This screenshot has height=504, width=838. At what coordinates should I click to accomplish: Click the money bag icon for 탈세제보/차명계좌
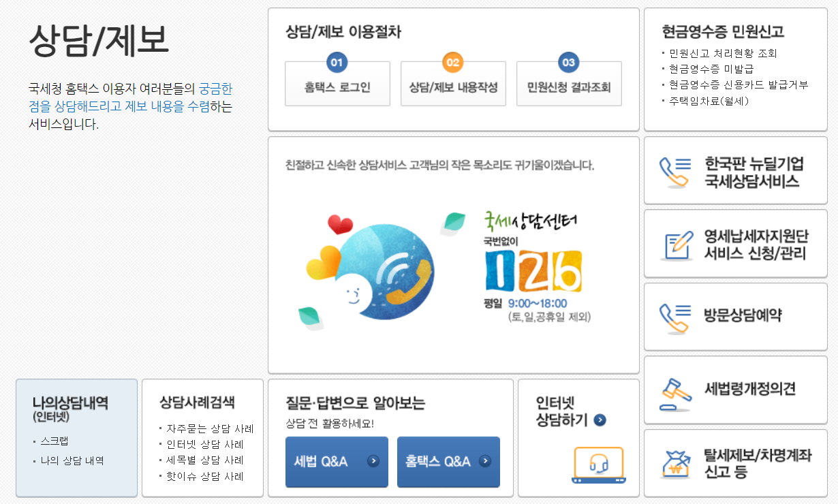(x=676, y=464)
